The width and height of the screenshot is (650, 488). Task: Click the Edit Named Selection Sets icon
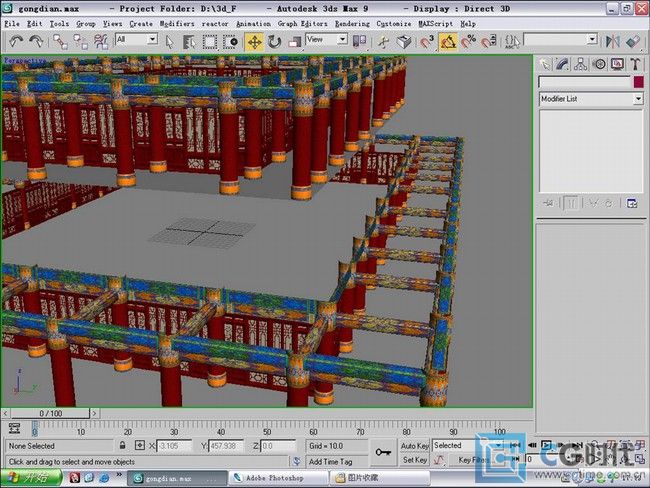[x=512, y=41]
